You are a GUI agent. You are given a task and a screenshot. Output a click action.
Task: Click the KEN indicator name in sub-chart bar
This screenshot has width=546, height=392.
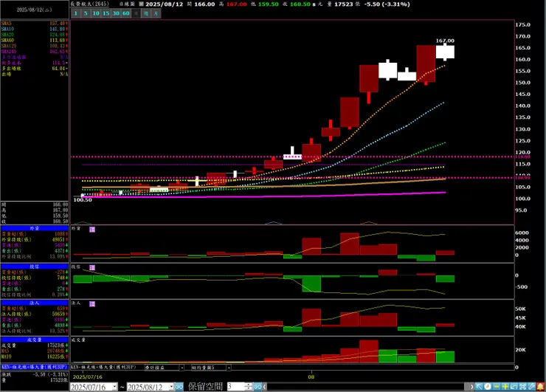pos(104,367)
